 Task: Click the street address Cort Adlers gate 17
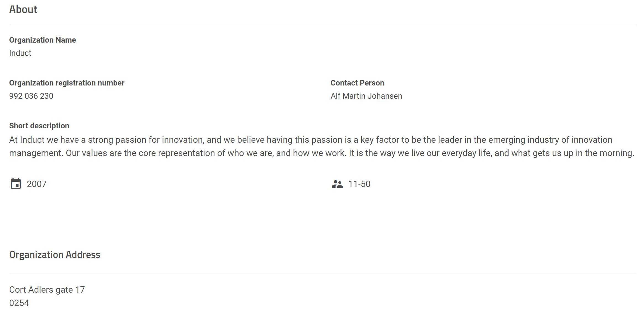coord(47,290)
